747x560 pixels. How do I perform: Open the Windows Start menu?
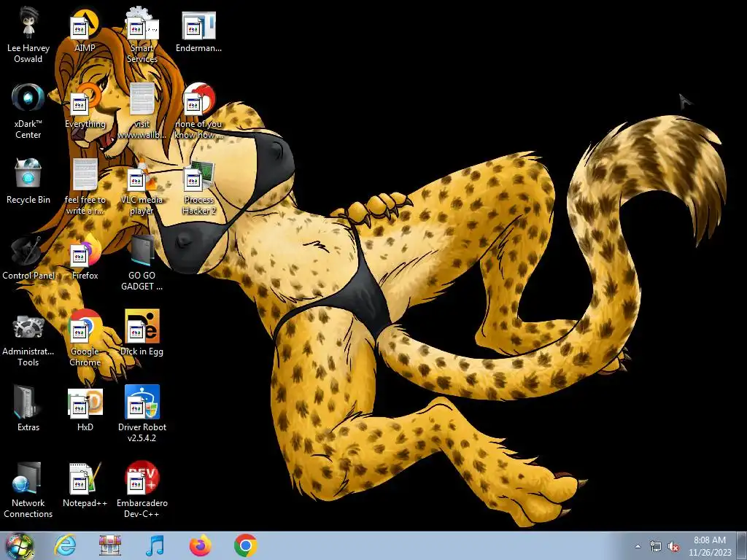click(x=20, y=545)
